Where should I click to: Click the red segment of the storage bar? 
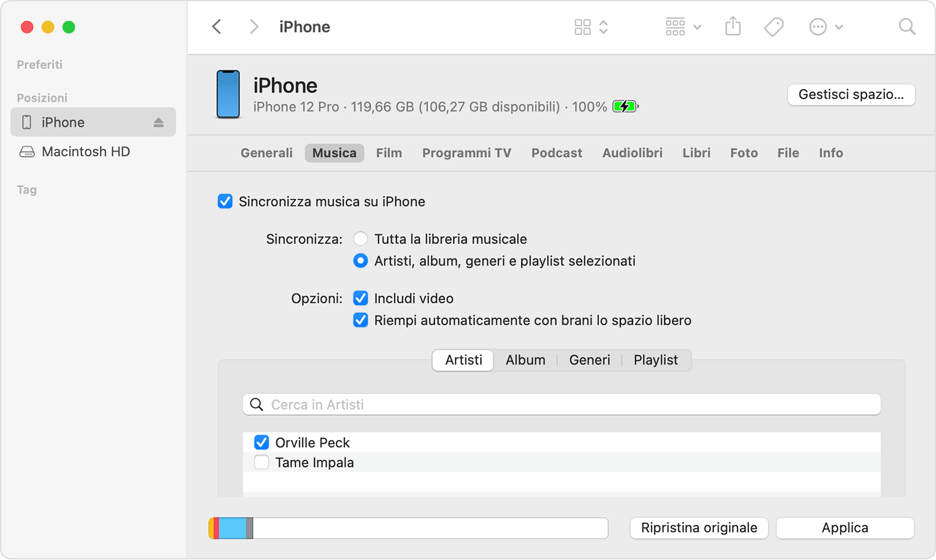[x=216, y=528]
